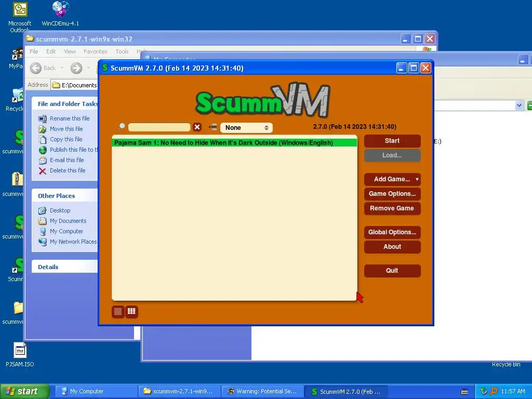Expand the Details panel header
Viewport: 532px width, 399px height.
[x=65, y=267]
